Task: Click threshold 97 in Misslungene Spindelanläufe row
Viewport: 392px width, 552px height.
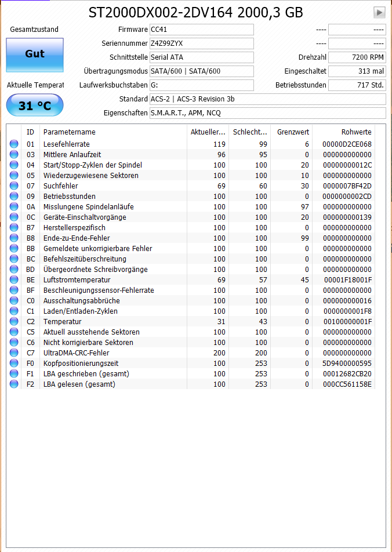Action: pos(305,207)
